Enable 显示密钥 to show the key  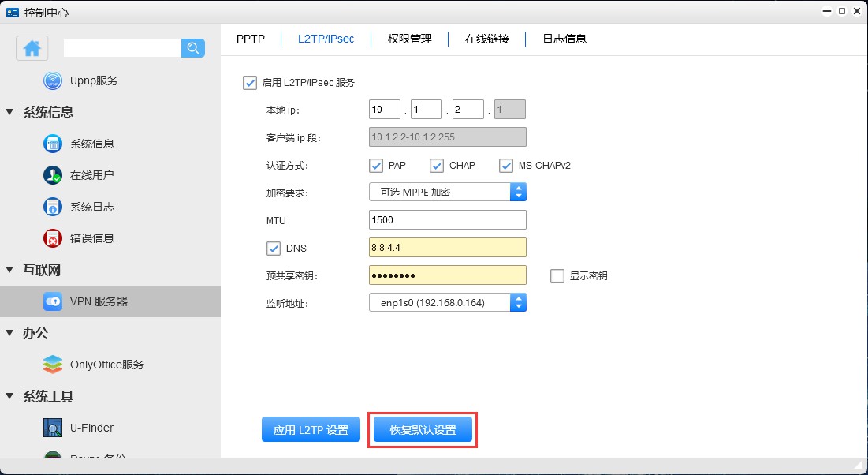tap(557, 275)
